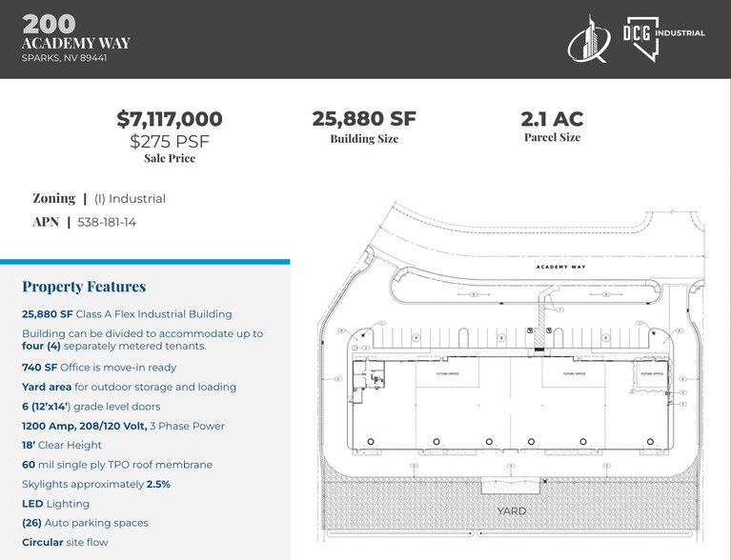Click the Zoning Industrial text
Image resolution: width=731 pixels, height=560 pixels.
coord(99,198)
